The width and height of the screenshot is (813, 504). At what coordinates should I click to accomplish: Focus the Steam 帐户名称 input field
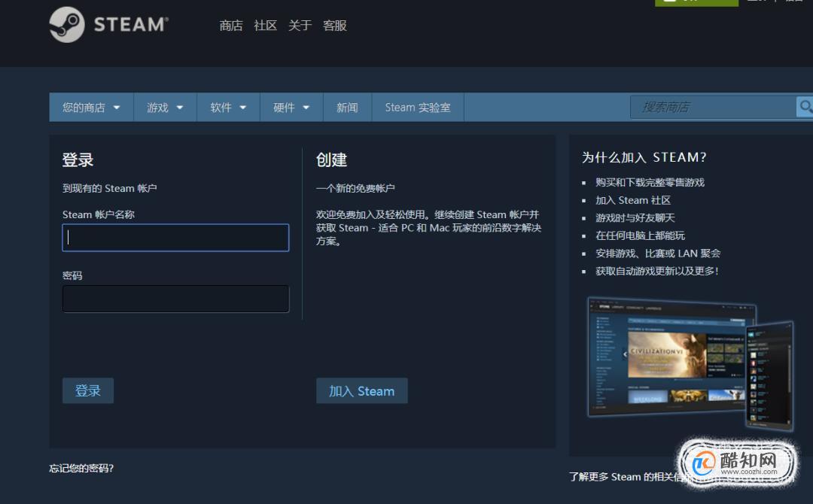(175, 238)
